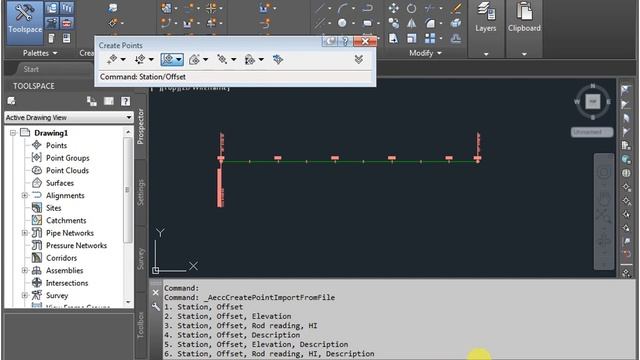Click the Fillet tool in Modify panel
Screen dimensions: 640x360
(x=429, y=23)
